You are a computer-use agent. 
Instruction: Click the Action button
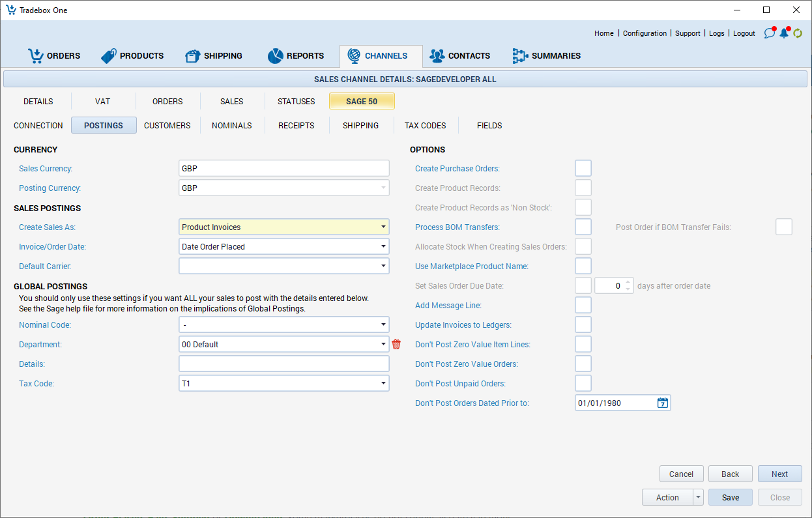[667, 497]
